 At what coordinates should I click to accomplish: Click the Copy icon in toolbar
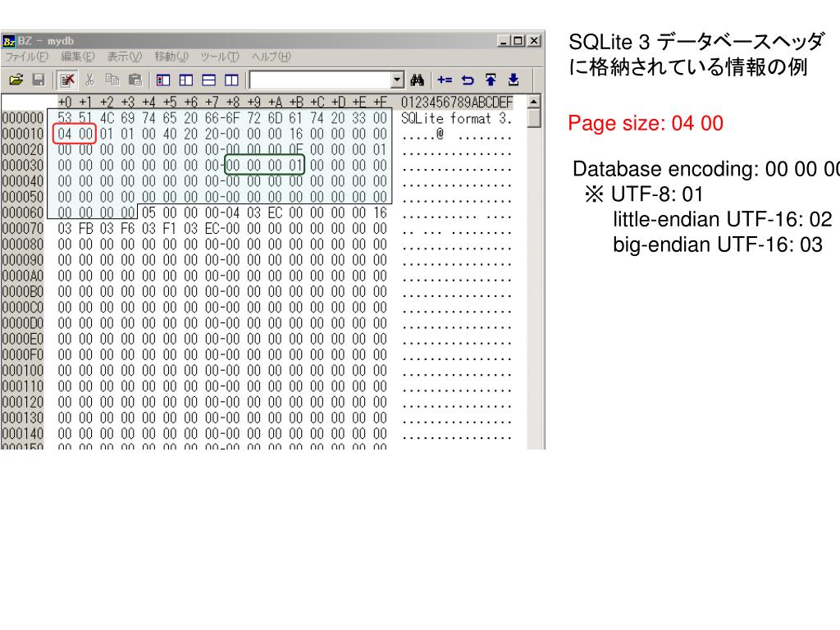tap(112, 80)
